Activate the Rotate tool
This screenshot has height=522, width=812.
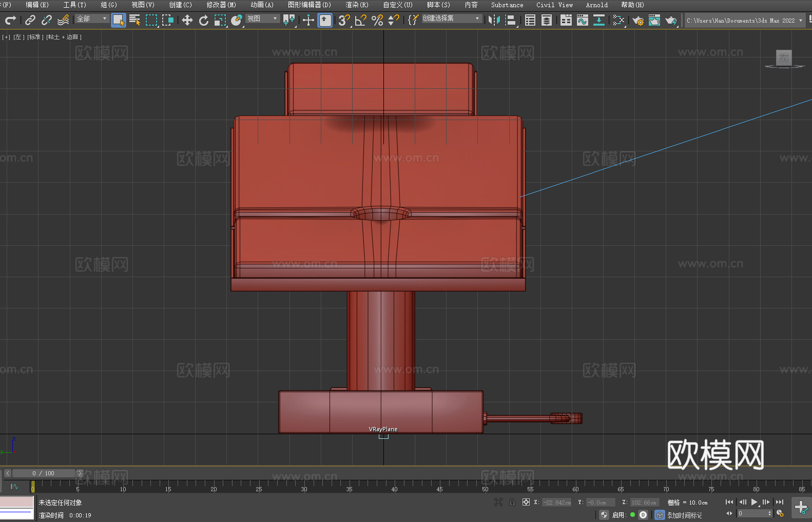[x=204, y=20]
